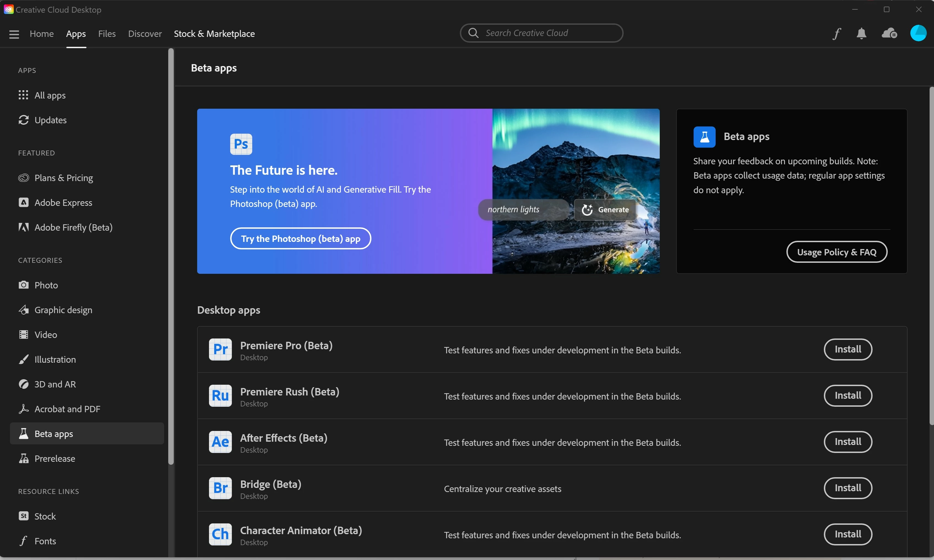
Task: Open the fonts icon in top bar
Action: click(837, 34)
